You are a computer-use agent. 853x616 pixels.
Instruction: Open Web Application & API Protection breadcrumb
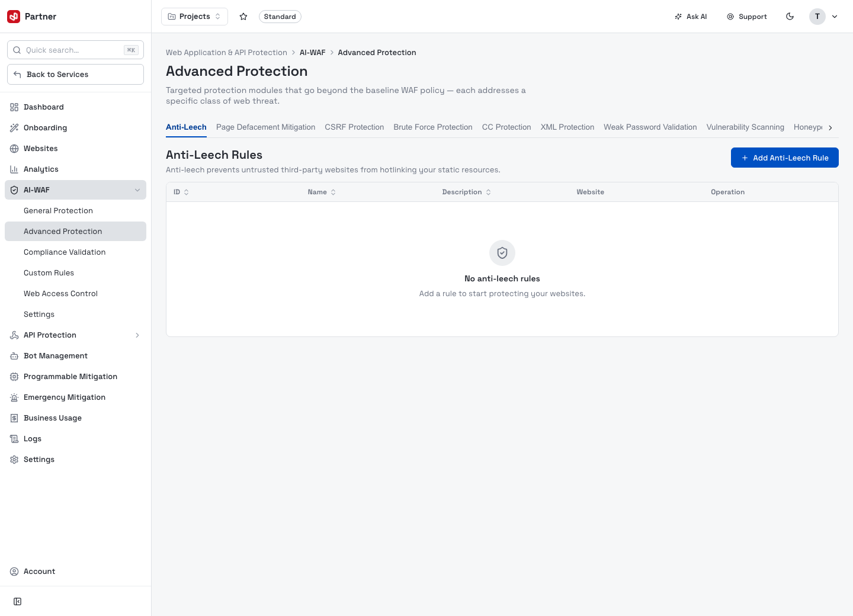[226, 53]
